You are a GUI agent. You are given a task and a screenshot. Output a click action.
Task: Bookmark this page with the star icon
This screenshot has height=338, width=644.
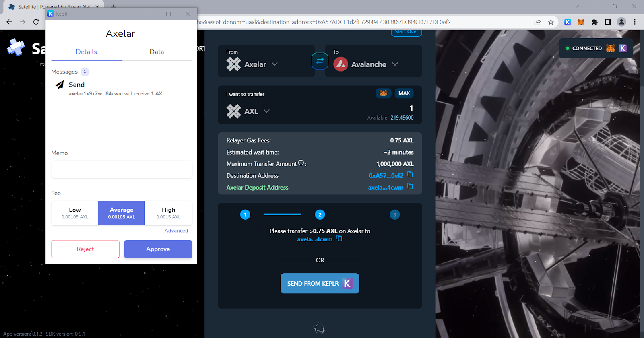[551, 22]
